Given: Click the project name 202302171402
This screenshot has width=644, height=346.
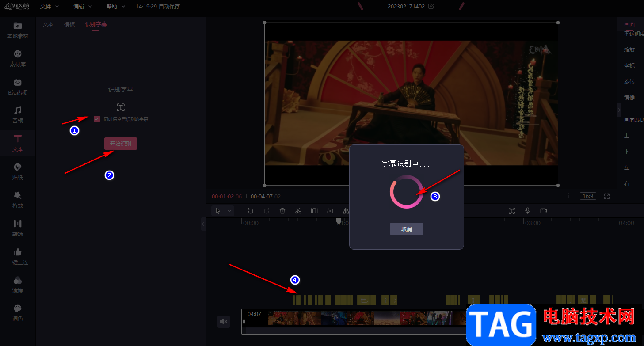Looking at the screenshot, I should click(406, 7).
